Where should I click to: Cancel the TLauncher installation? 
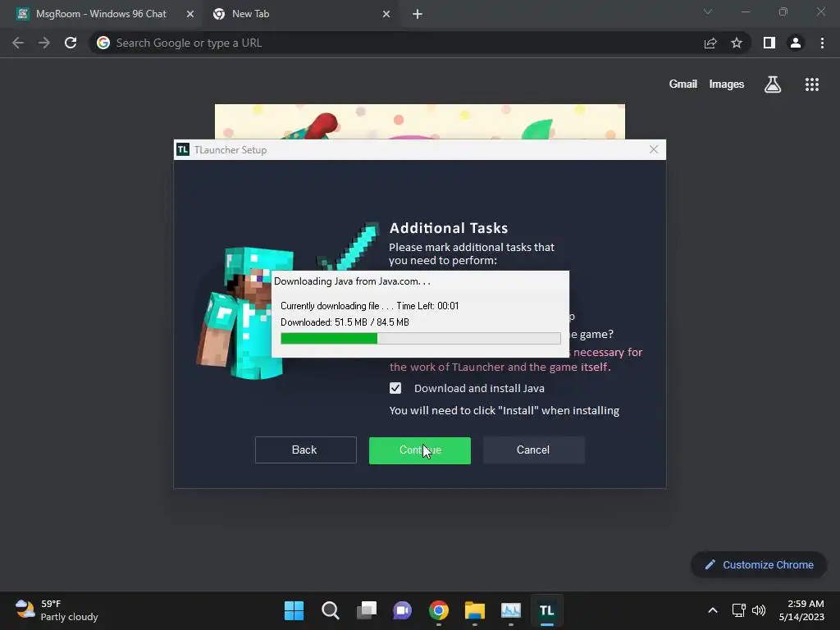[x=533, y=450]
